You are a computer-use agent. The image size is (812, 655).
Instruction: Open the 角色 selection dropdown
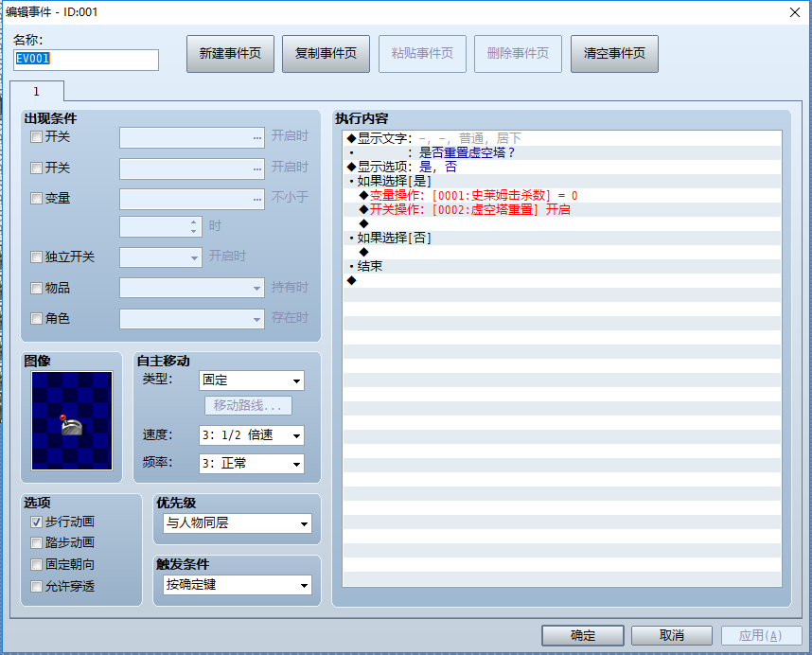(x=192, y=319)
